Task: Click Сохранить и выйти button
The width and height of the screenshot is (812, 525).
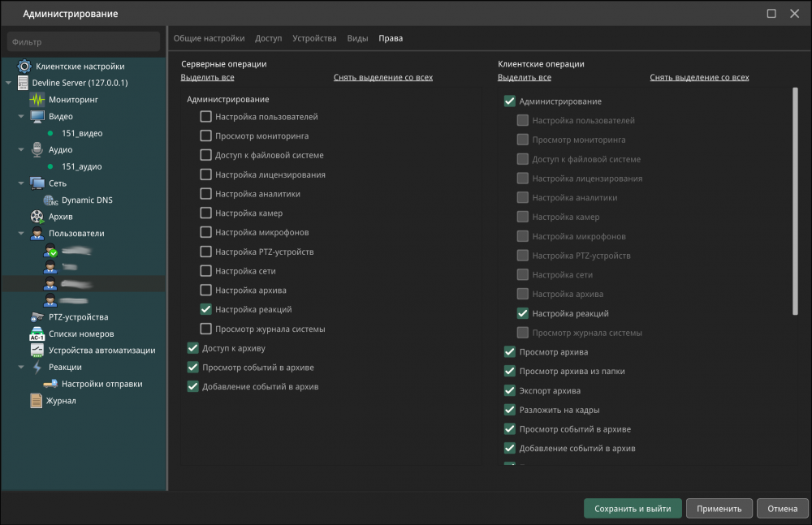Action: coord(633,509)
